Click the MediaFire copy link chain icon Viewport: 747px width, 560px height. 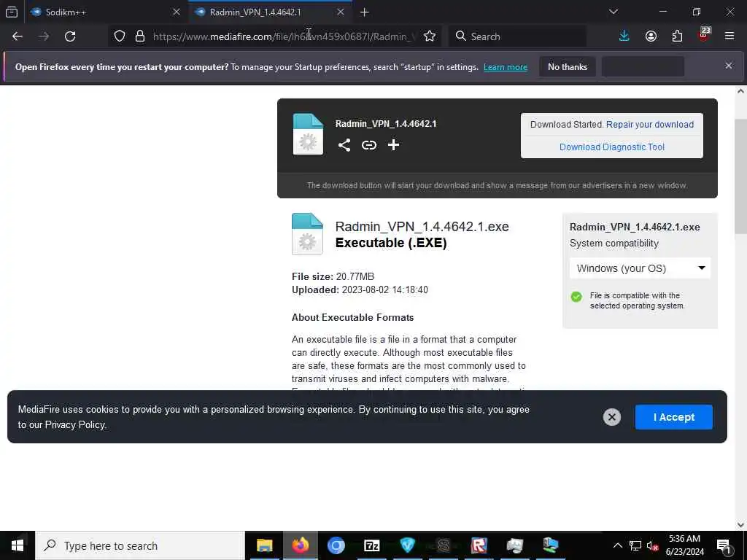369,145
